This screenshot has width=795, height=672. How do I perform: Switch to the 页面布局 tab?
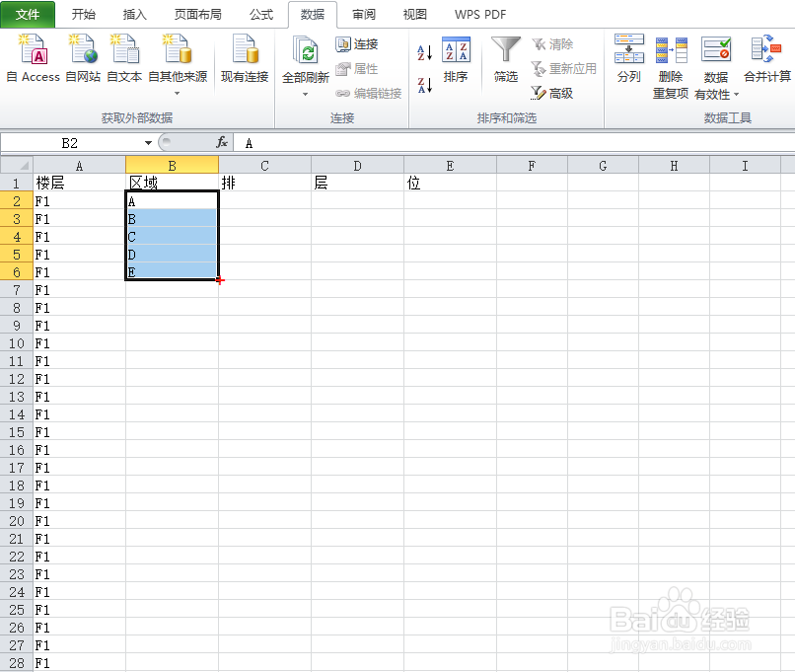(x=198, y=14)
